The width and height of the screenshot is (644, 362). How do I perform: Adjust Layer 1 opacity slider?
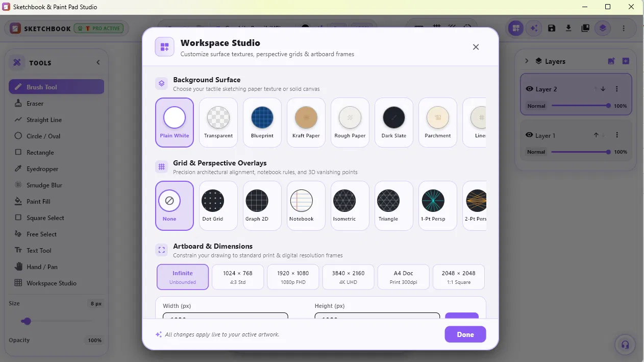coord(580,152)
